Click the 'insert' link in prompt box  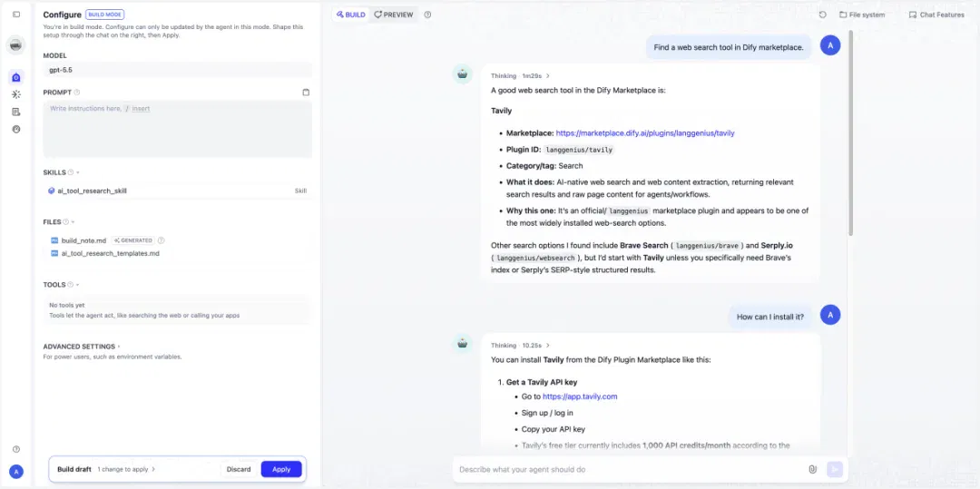pos(141,109)
